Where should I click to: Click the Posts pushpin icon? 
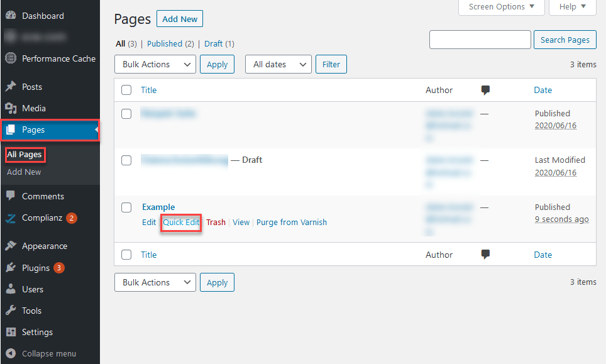coord(11,87)
